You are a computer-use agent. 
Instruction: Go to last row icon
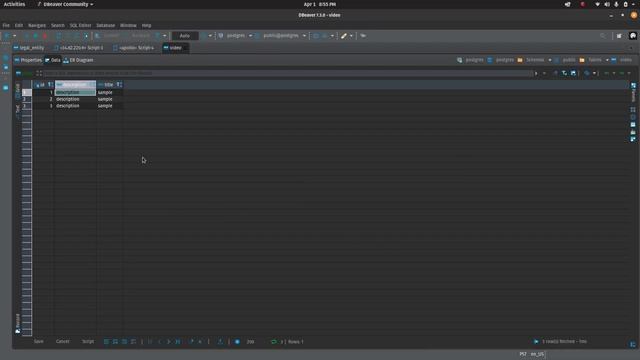point(178,341)
